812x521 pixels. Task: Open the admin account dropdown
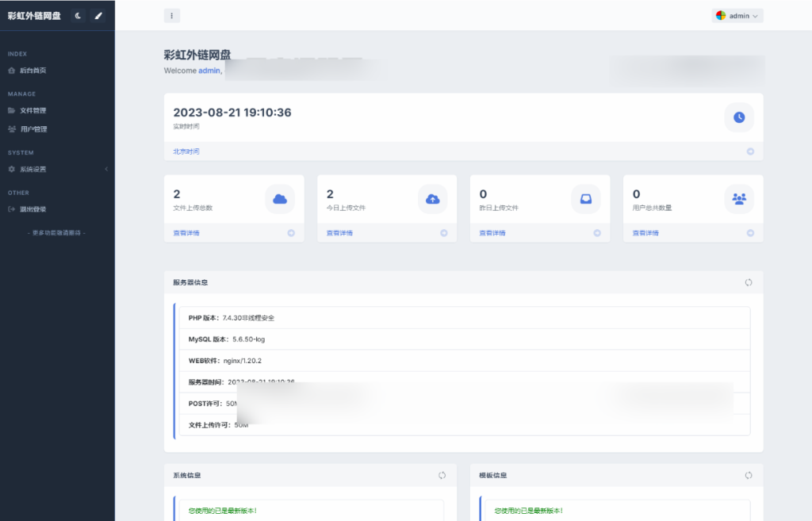click(x=737, y=15)
